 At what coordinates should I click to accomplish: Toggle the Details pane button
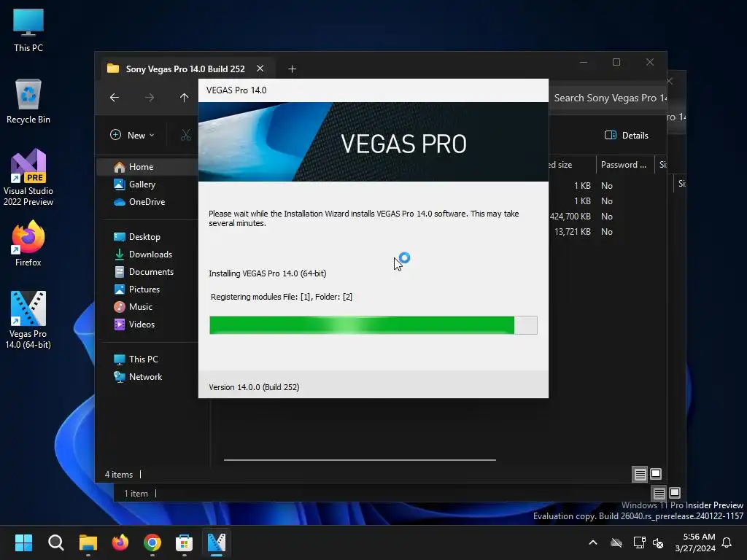point(627,135)
